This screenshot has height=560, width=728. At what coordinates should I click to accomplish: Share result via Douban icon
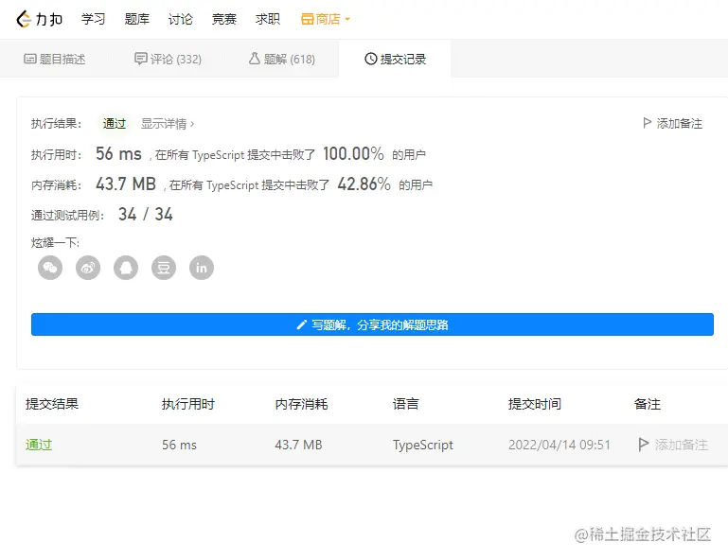(164, 268)
